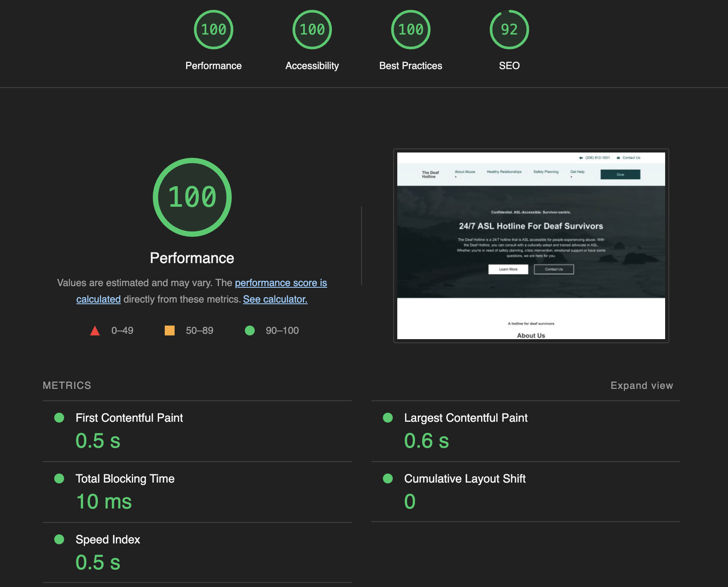Click the Speed Index metric title
The width and height of the screenshot is (728, 587).
click(108, 539)
